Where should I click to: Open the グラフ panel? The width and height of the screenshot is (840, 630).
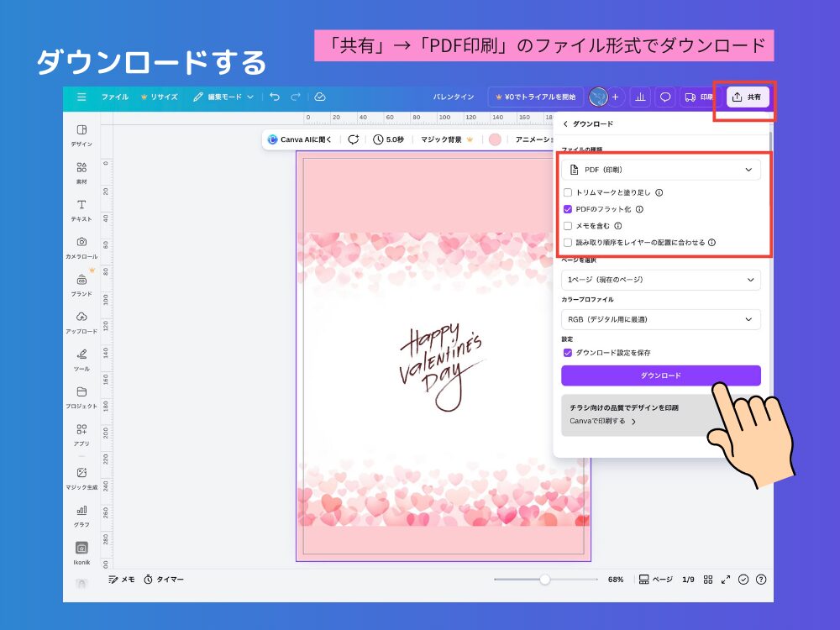(81, 512)
